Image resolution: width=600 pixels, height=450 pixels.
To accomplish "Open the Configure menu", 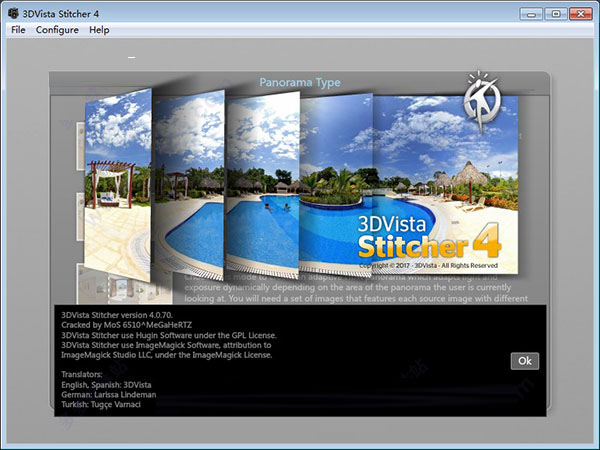I will point(57,30).
